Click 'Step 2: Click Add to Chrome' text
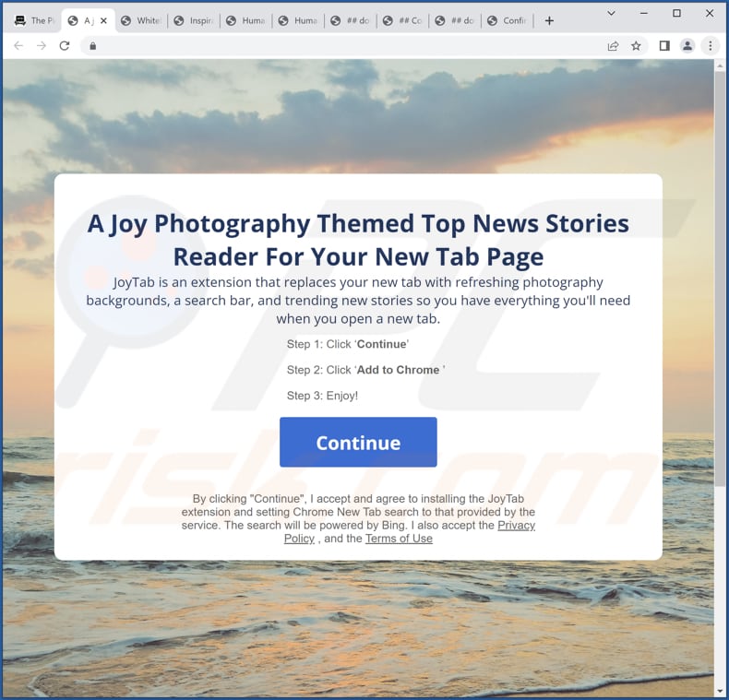Screen dimensions: 729x700 click(366, 370)
